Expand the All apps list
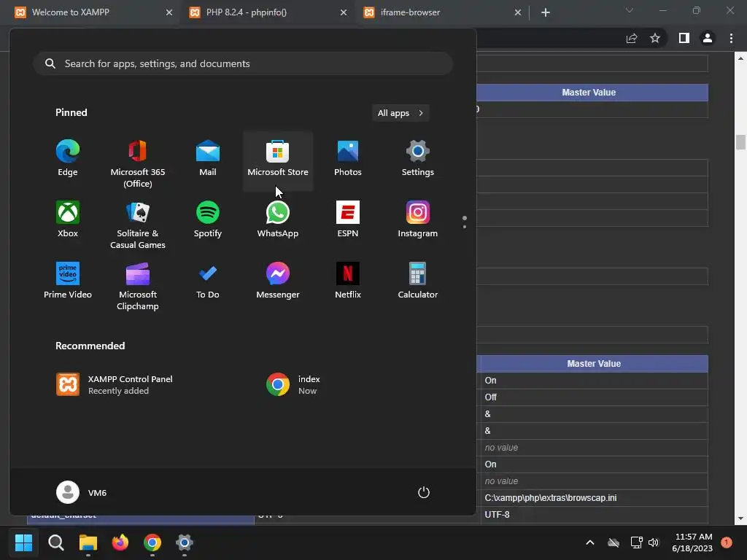747x560 pixels. coord(400,113)
